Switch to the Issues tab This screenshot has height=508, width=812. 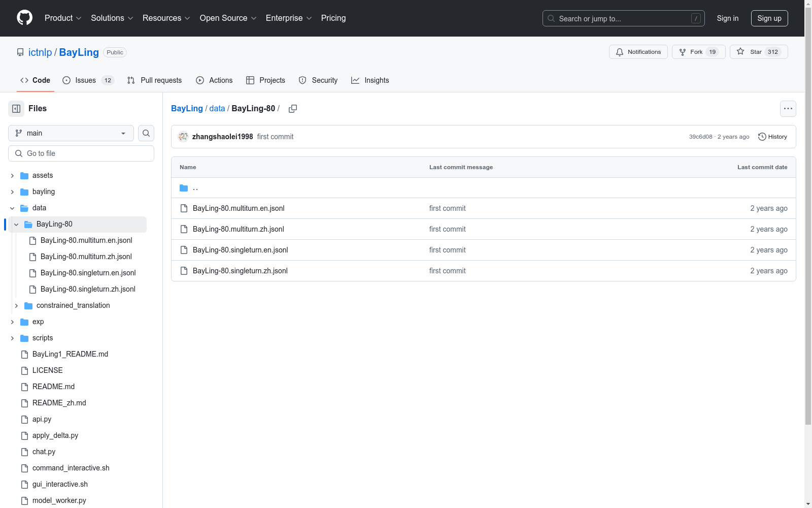[x=88, y=80]
